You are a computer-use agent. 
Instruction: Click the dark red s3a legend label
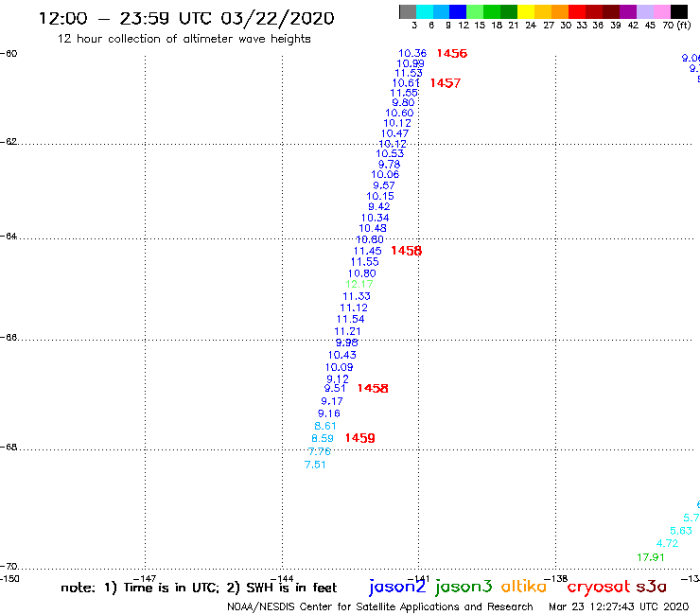click(652, 587)
